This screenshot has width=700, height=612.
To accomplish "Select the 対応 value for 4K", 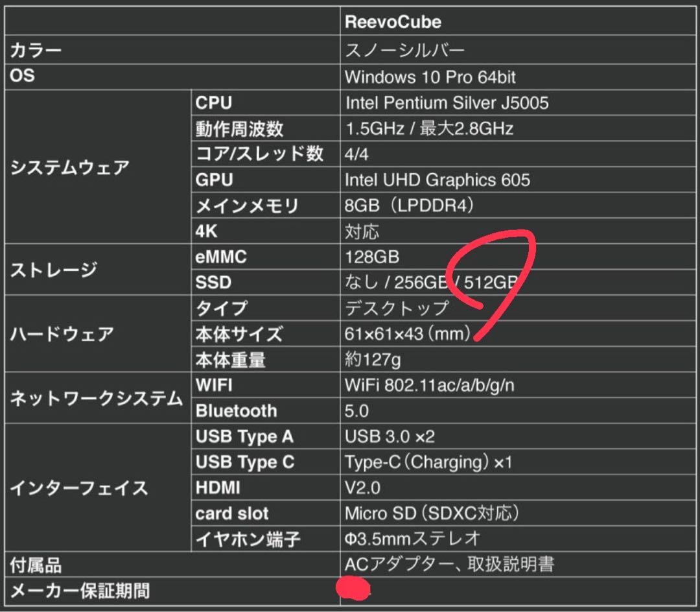I will (x=362, y=231).
